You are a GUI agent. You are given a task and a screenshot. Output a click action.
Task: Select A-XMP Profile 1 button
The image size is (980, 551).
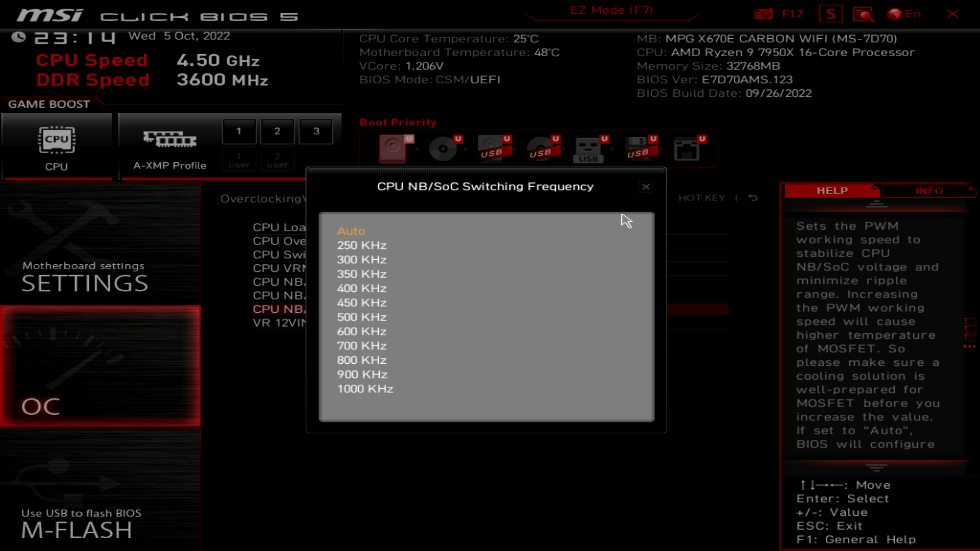point(238,131)
